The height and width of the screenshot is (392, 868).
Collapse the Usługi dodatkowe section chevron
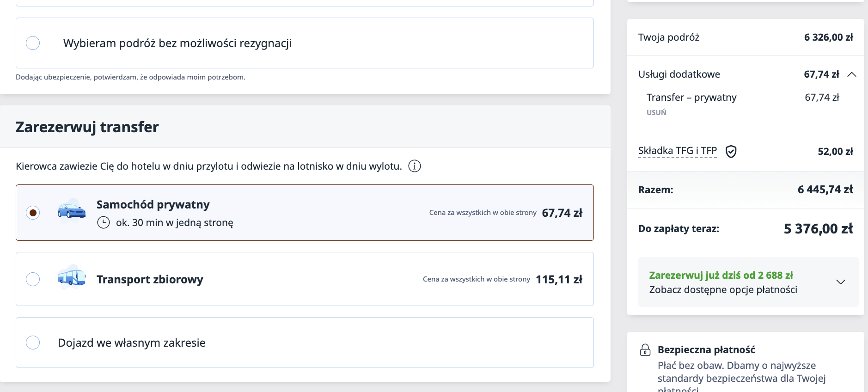[x=852, y=74]
